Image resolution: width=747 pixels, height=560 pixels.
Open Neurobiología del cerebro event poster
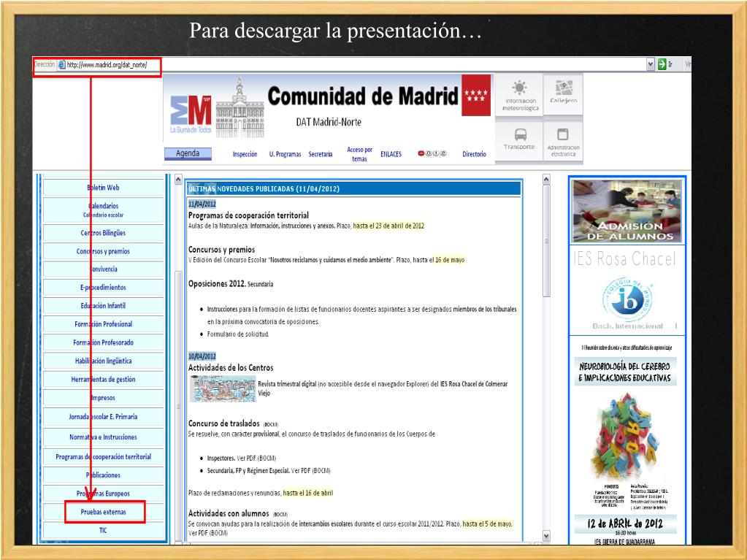click(x=627, y=440)
